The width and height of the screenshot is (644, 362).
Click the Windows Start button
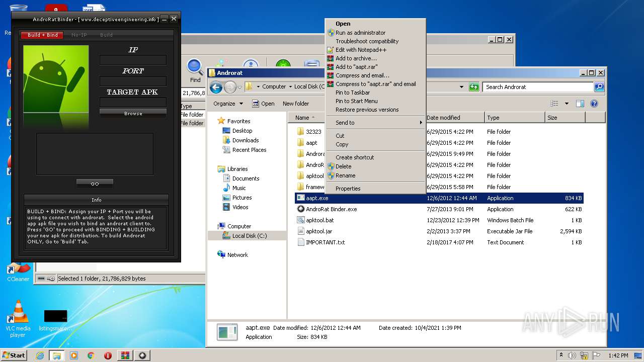14,355
